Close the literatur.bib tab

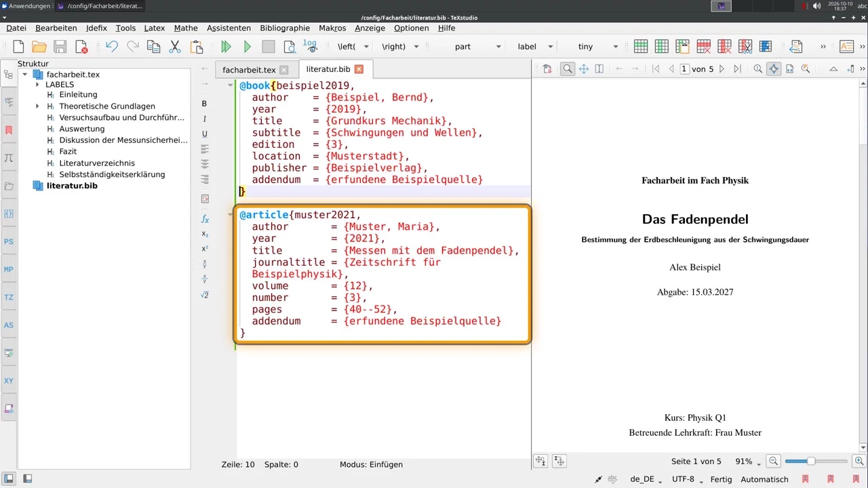359,69
